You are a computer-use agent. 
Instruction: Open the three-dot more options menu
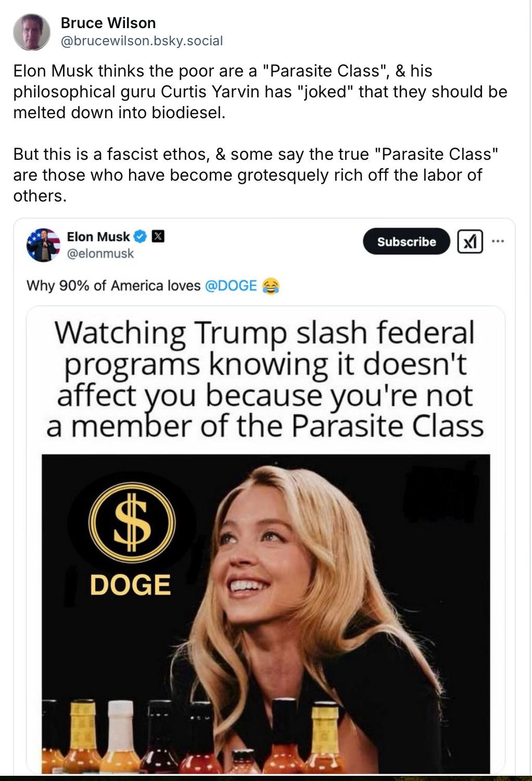click(x=498, y=241)
